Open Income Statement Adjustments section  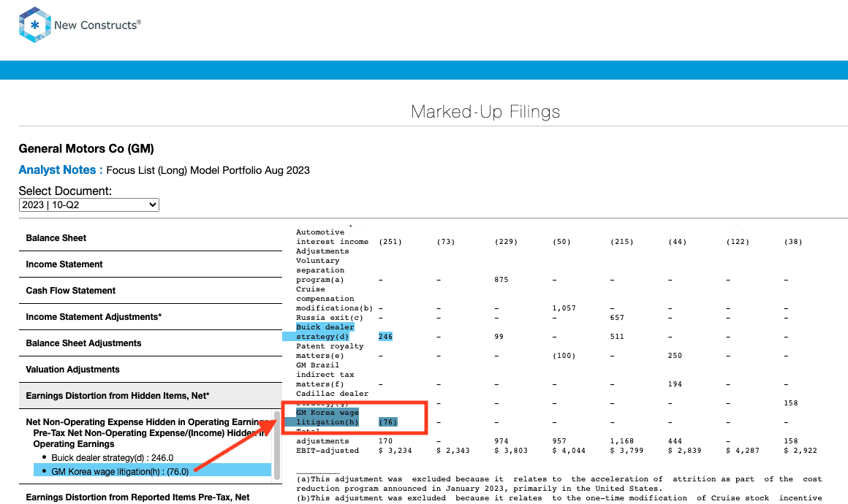coord(151,317)
